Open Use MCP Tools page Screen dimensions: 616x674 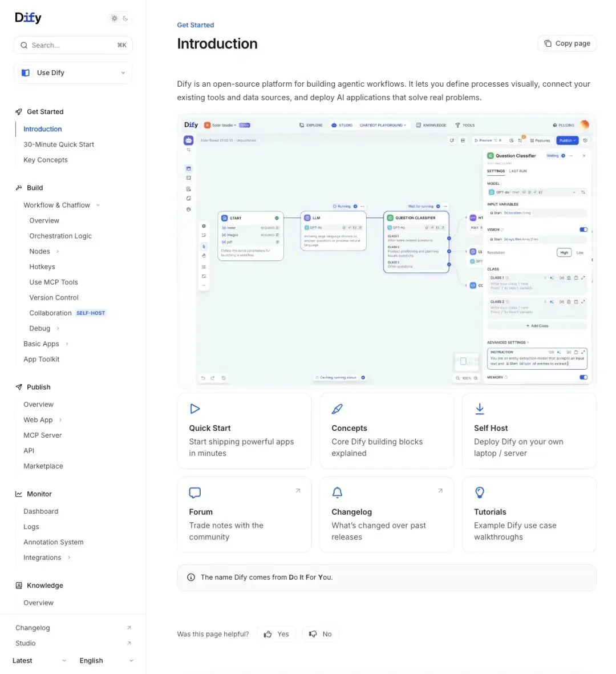pyautogui.click(x=54, y=282)
